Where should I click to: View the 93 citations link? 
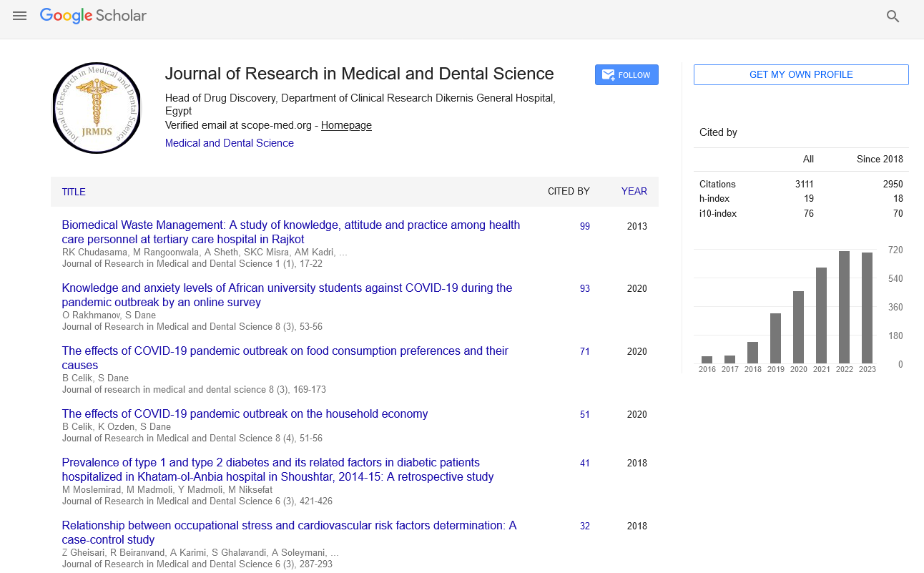(585, 288)
